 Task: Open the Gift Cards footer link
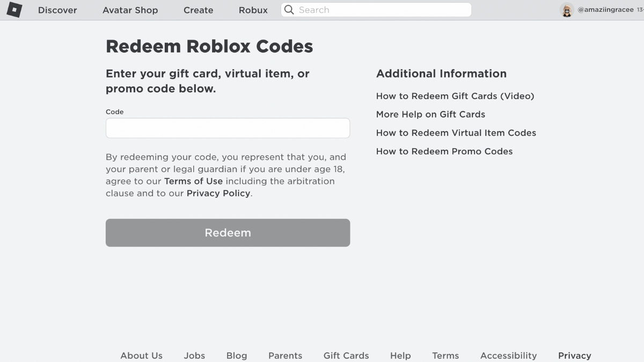346,356
